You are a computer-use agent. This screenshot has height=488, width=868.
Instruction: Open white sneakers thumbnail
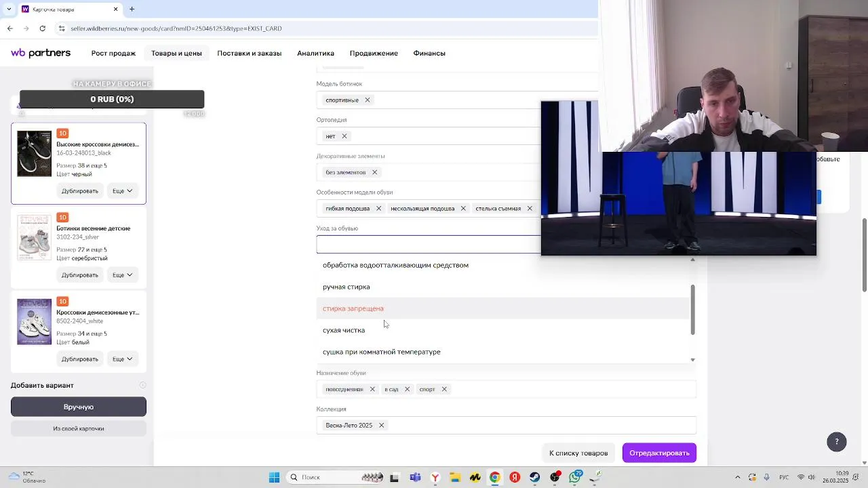coord(34,322)
